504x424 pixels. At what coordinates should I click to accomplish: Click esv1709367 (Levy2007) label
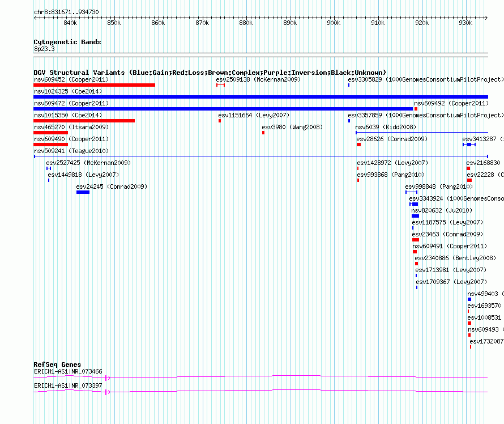click(x=451, y=282)
